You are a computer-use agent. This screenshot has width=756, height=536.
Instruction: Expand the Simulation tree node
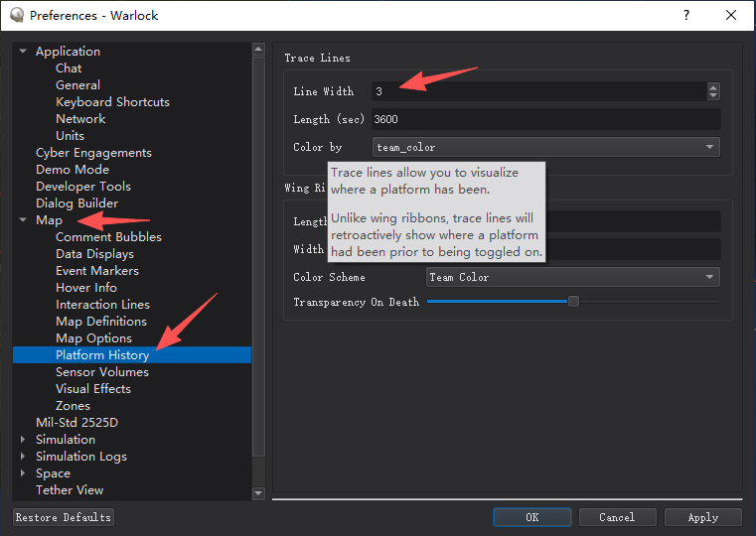tap(23, 439)
